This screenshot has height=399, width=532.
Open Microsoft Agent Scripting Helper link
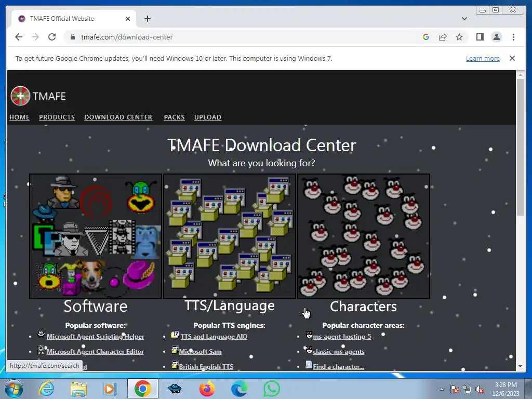point(96,337)
